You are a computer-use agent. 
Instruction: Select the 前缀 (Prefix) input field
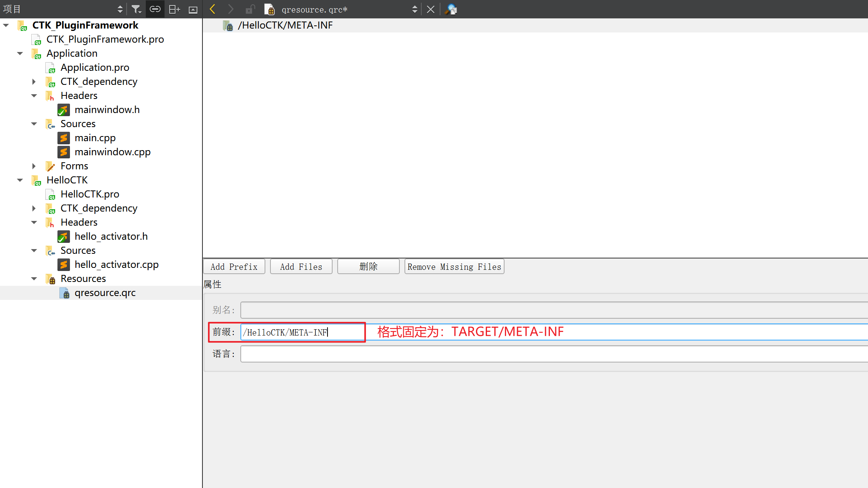303,332
